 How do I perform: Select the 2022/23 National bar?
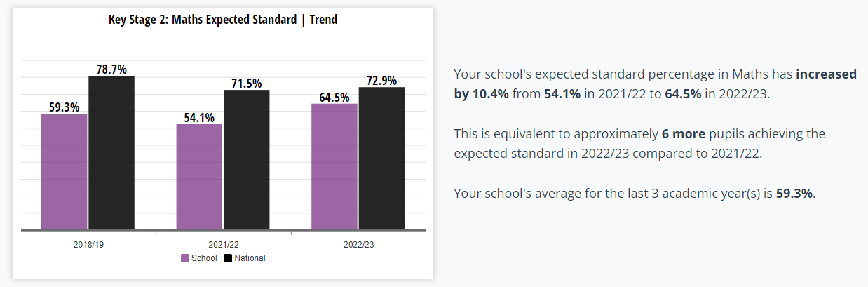click(x=381, y=158)
